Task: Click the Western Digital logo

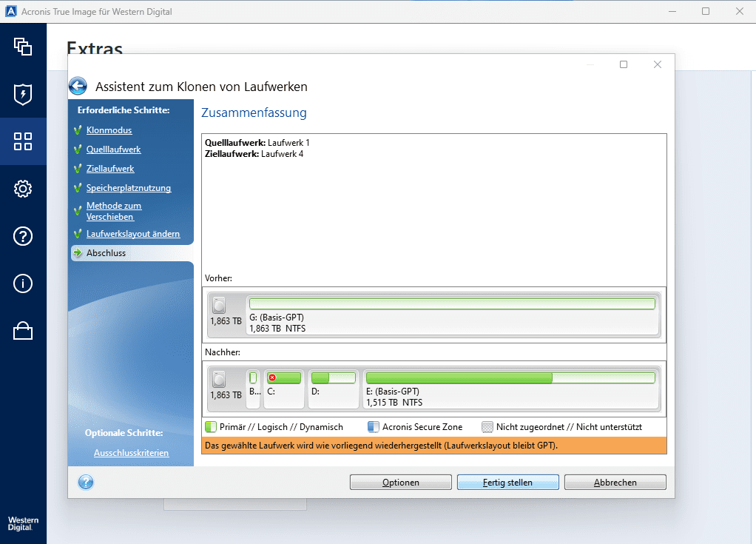Action: coord(23,523)
